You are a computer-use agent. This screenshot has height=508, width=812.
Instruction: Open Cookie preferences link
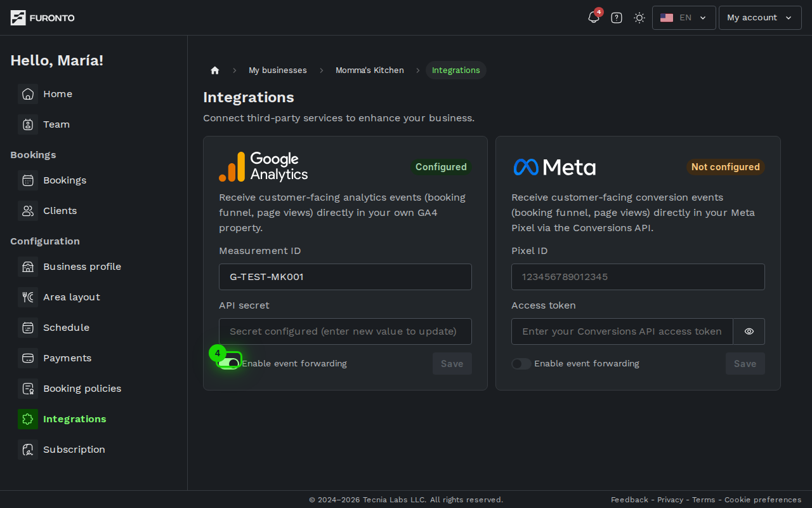[x=763, y=500]
